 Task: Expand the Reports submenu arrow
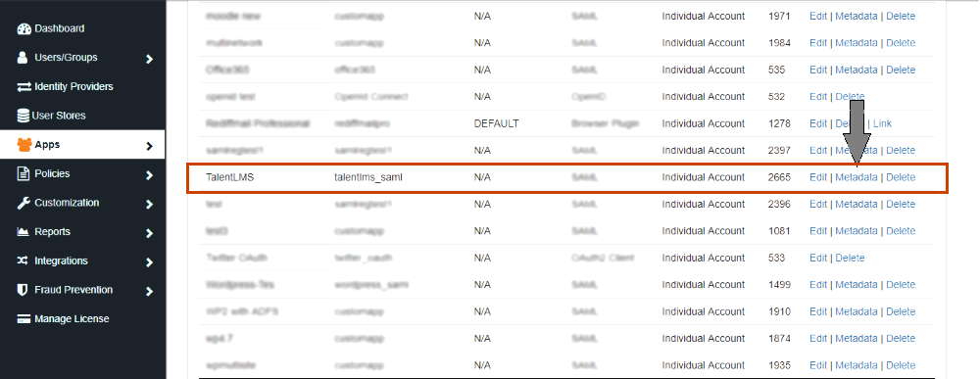pos(149,233)
